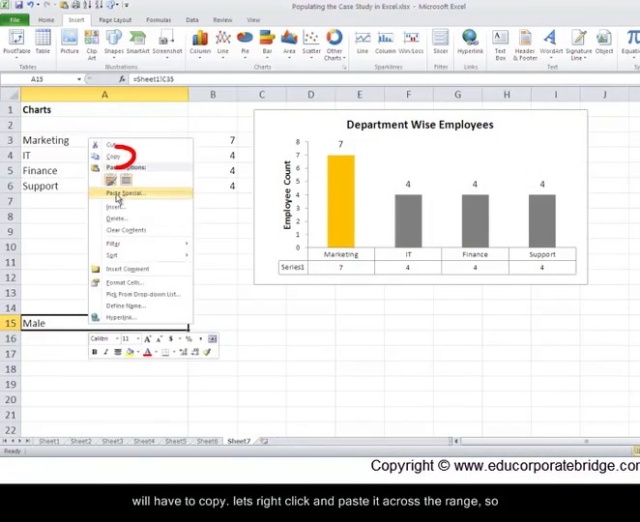Insert a SmartArt graphic
This screenshot has width=640, height=522.
pyautogui.click(x=138, y=42)
